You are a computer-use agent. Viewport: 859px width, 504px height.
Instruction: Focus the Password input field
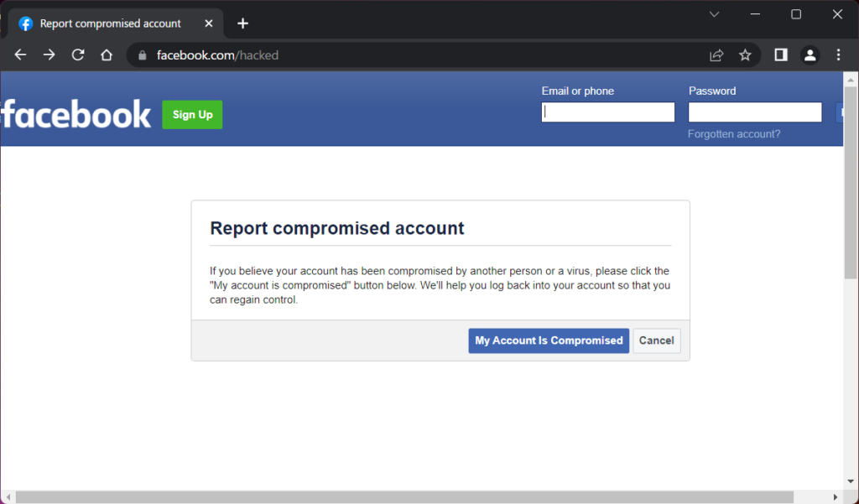pos(755,112)
